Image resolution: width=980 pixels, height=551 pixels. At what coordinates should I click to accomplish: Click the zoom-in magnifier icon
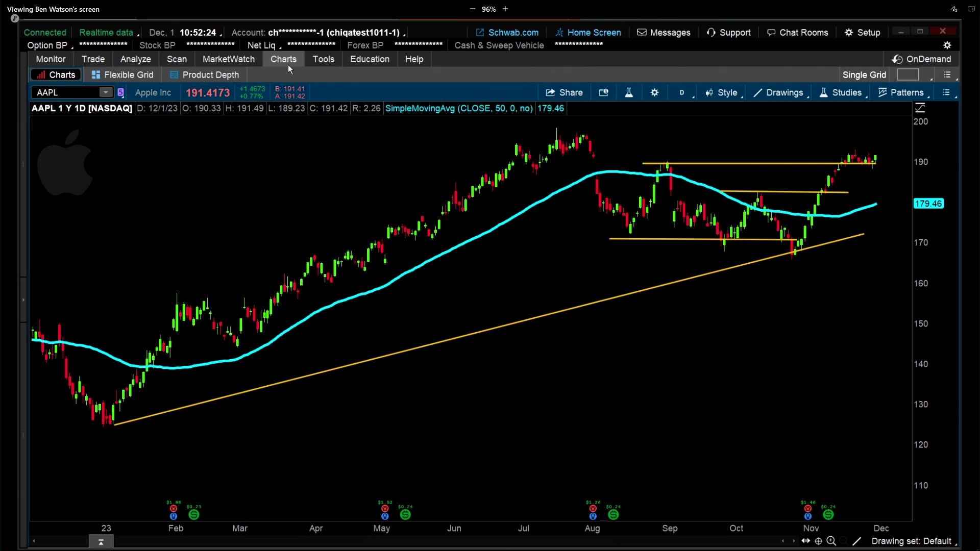pyautogui.click(x=831, y=541)
